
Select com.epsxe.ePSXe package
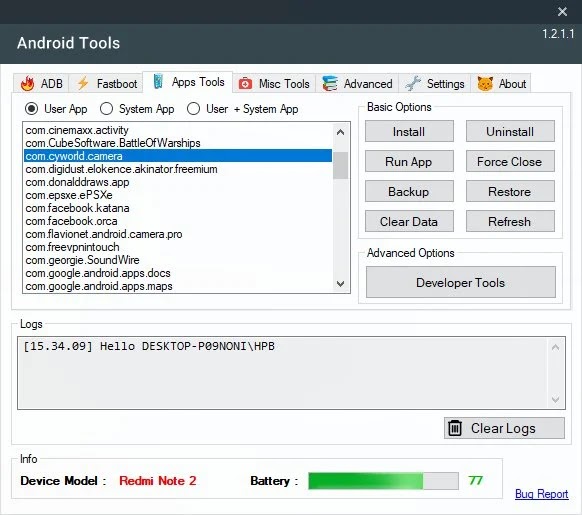pyautogui.click(x=178, y=195)
